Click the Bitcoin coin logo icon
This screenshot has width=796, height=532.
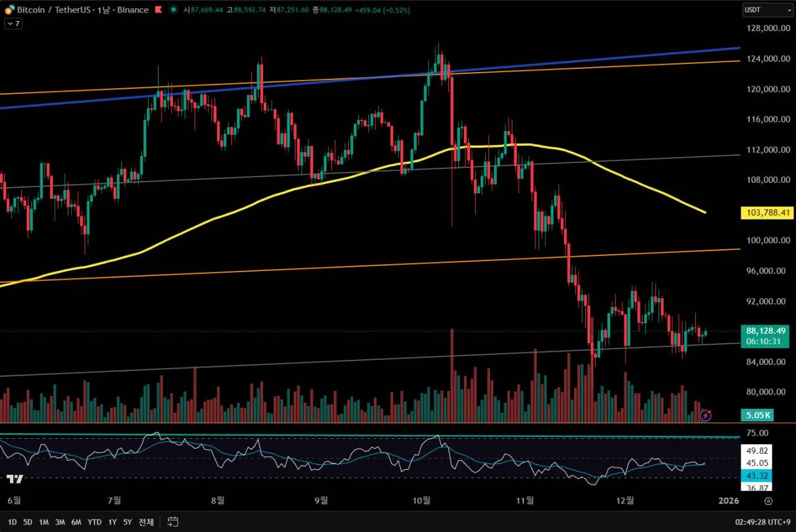pos(9,10)
